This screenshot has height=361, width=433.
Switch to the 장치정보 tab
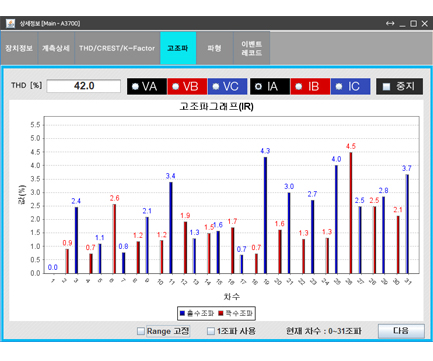(19, 48)
